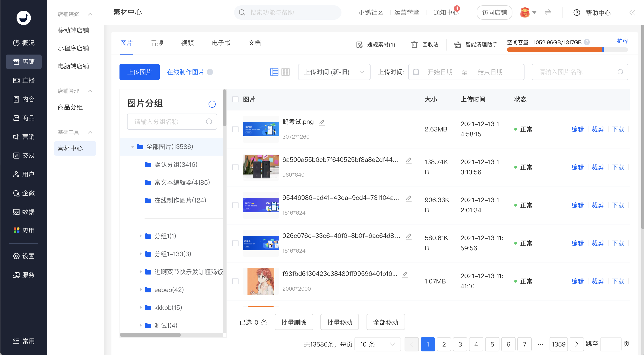Open 智能清理助手 cleanup assistant
644x355 pixels.
[476, 44]
